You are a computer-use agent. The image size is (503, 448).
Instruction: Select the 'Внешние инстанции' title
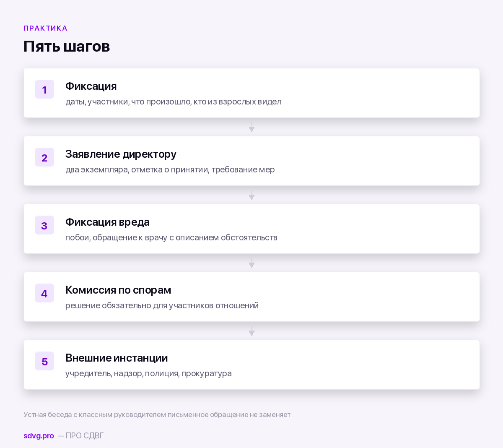coord(117,358)
